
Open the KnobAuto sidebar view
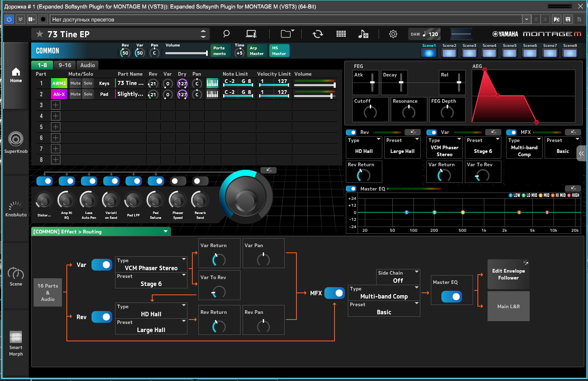point(16,209)
